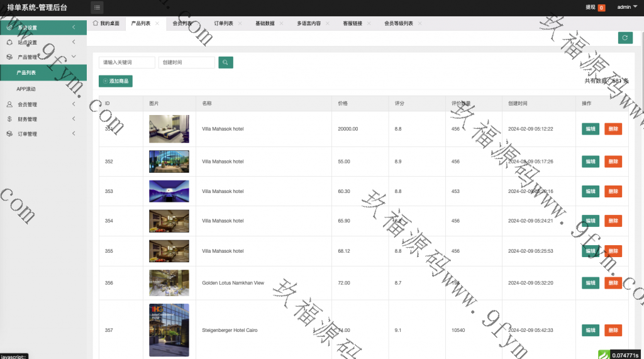Click the green search magnifier button
Screen dimensions: 644x359
pyautogui.click(x=226, y=62)
